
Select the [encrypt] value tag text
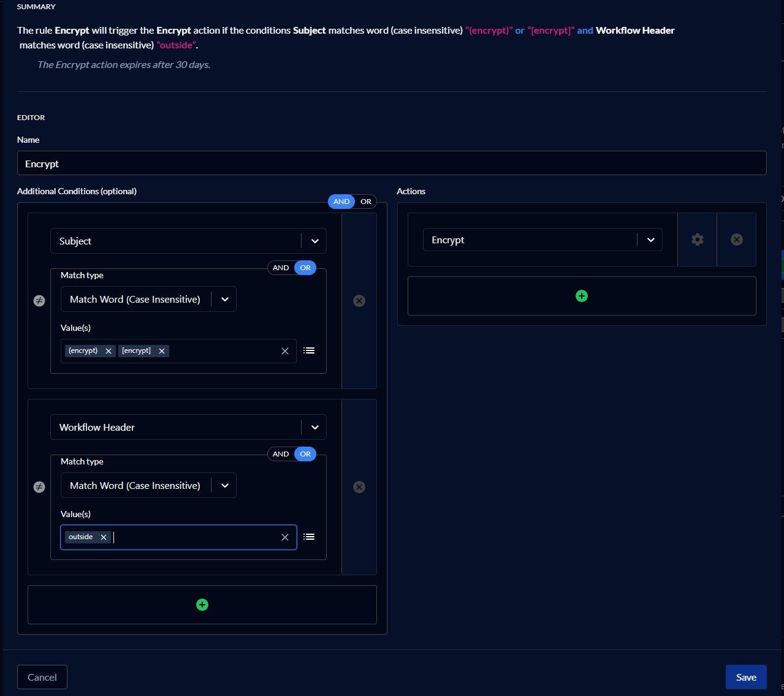click(x=136, y=351)
